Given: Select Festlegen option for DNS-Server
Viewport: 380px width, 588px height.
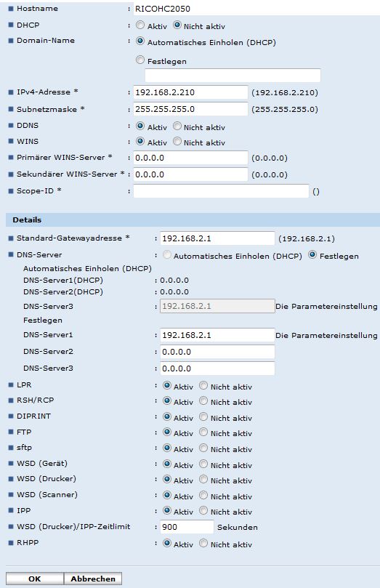Looking at the screenshot, I should pyautogui.click(x=312, y=255).
